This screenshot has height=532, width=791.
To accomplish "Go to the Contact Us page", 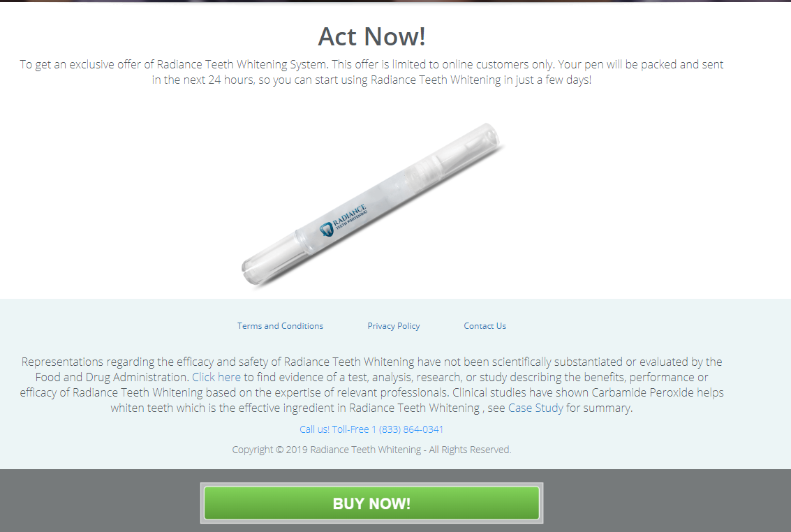I will click(x=485, y=326).
